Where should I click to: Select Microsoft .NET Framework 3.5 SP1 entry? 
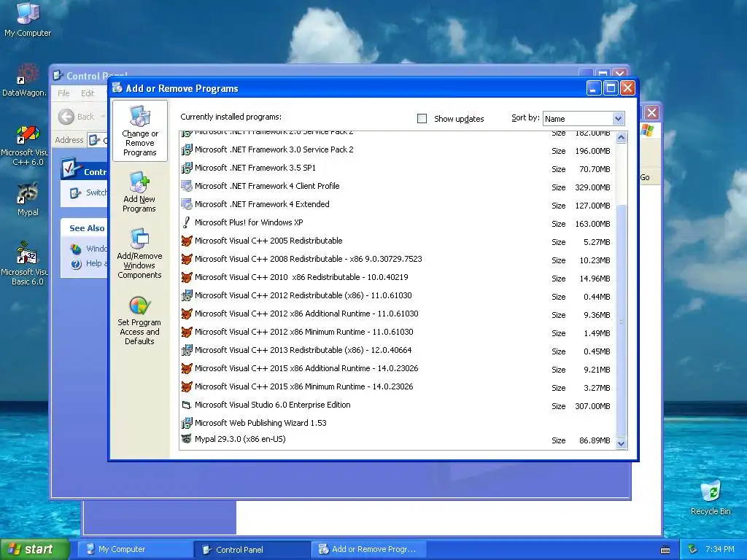(x=398, y=168)
